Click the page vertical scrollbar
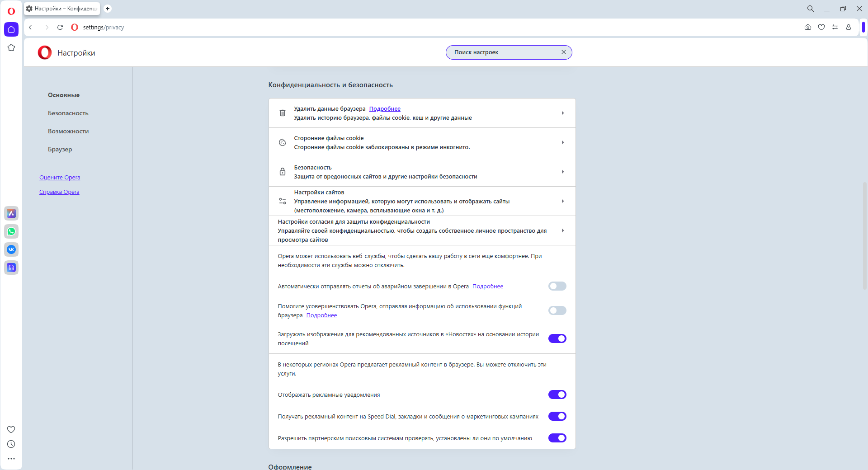Screen dimensions: 868x470 click(x=864, y=235)
